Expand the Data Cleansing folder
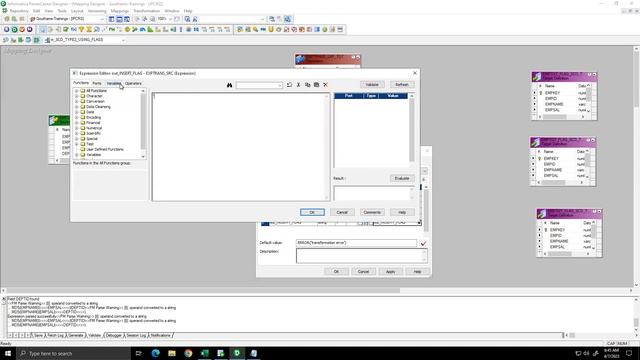This screenshot has width=640, height=360. (76, 107)
